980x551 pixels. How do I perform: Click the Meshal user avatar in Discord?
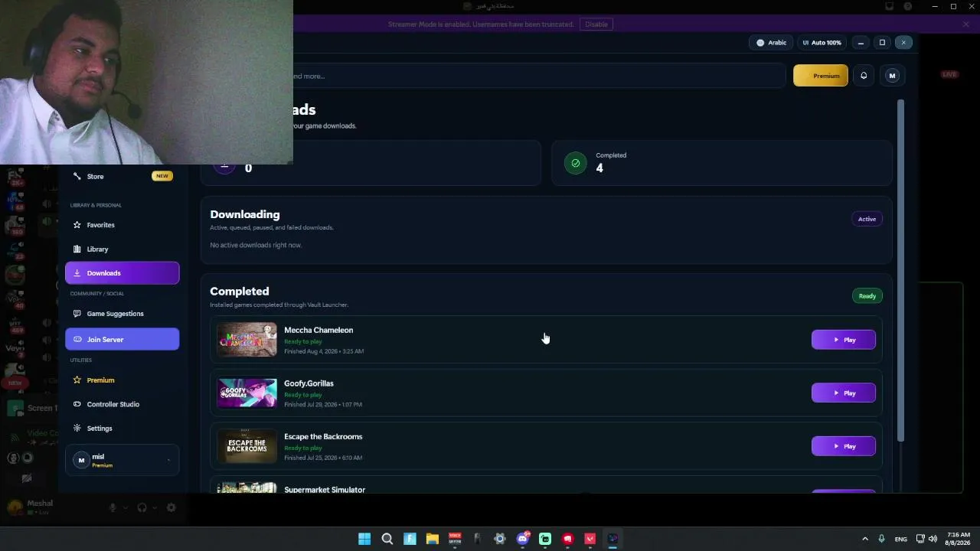pyautogui.click(x=14, y=507)
